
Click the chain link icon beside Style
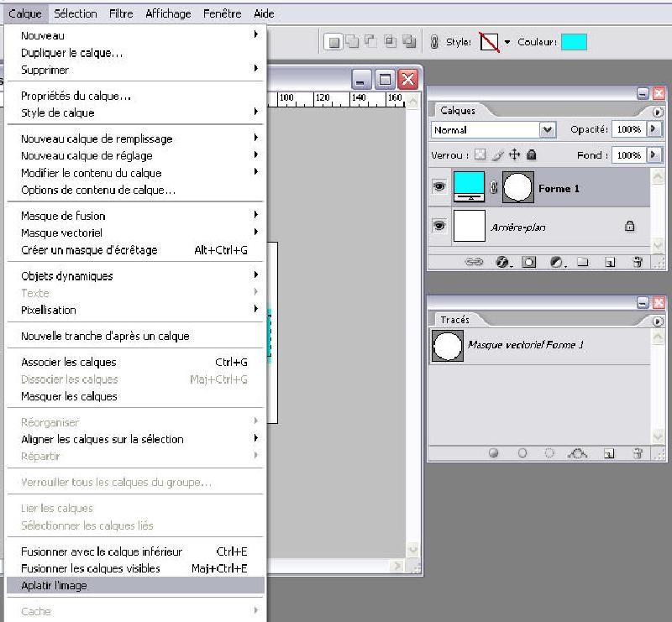tap(434, 42)
